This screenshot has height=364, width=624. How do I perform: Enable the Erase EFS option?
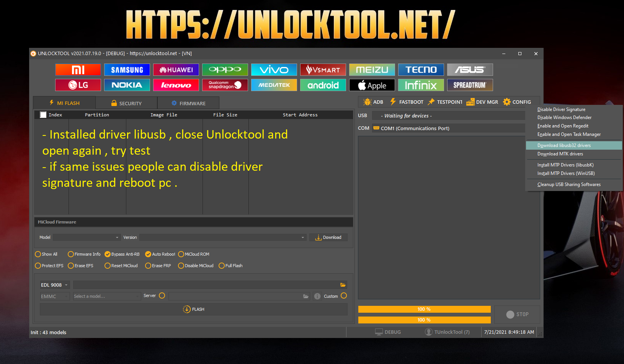coord(80,266)
